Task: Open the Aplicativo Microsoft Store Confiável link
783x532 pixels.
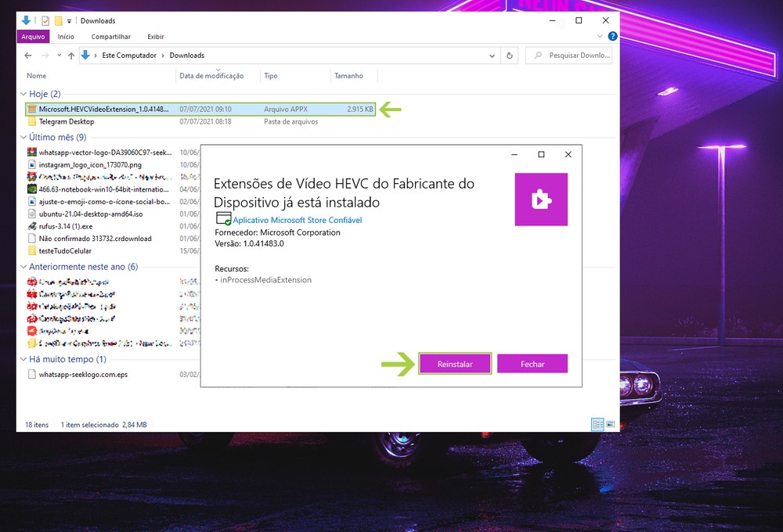Action: pos(297,221)
